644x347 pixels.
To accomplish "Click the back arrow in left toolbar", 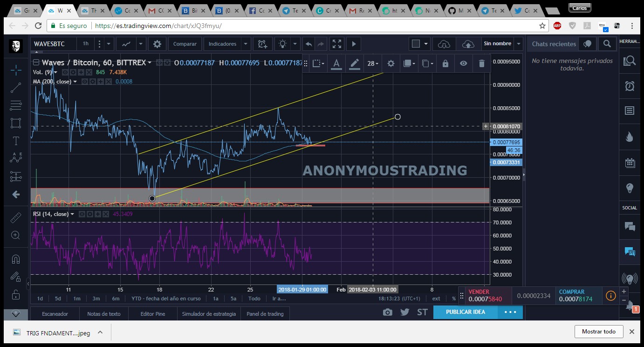I will pyautogui.click(x=16, y=194).
